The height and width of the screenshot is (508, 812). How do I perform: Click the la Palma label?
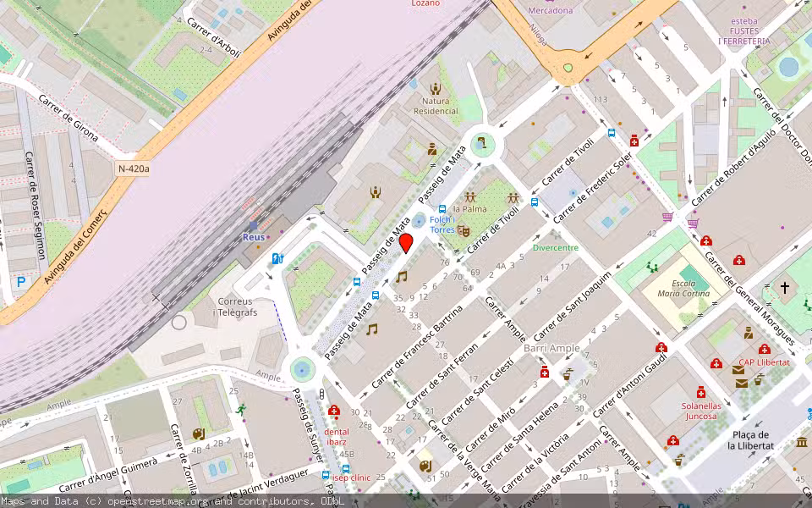(469, 209)
